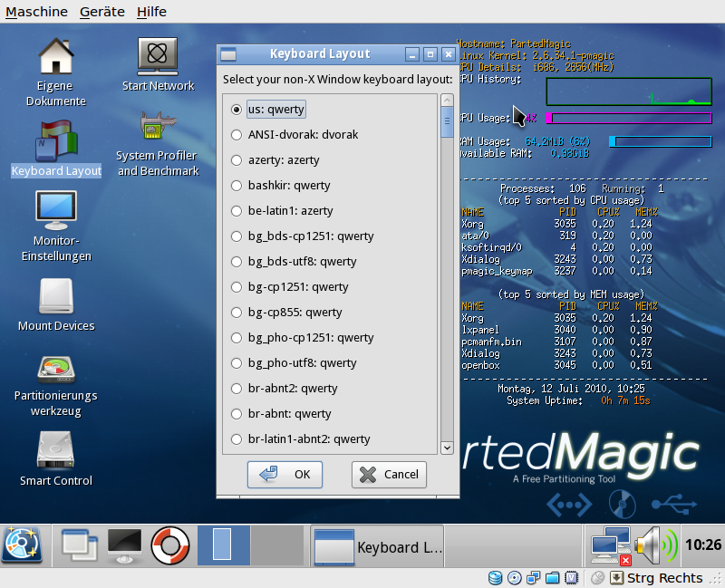This screenshot has width=725, height=588.
Task: Open the Keyboard Layout window menu icon
Action: pos(228,54)
